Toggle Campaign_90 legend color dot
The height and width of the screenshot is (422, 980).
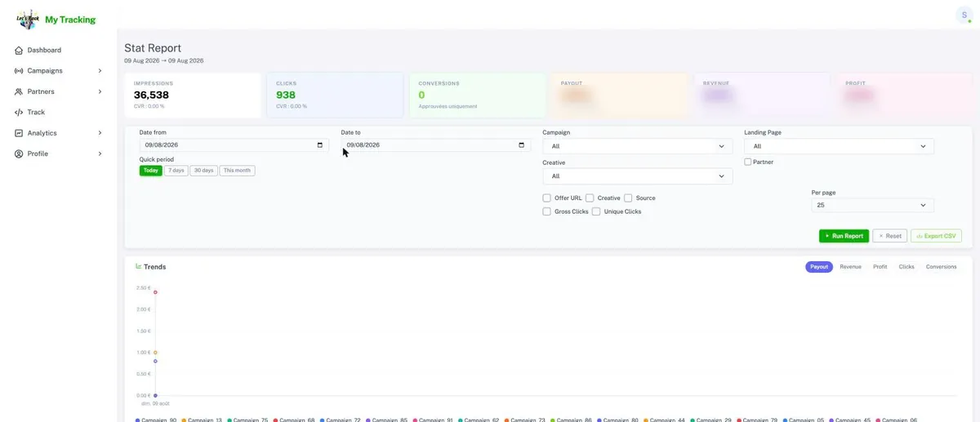tap(137, 420)
